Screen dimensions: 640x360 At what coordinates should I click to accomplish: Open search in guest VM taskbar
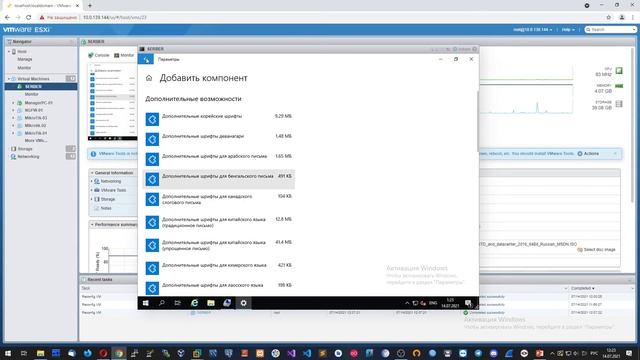point(162,303)
